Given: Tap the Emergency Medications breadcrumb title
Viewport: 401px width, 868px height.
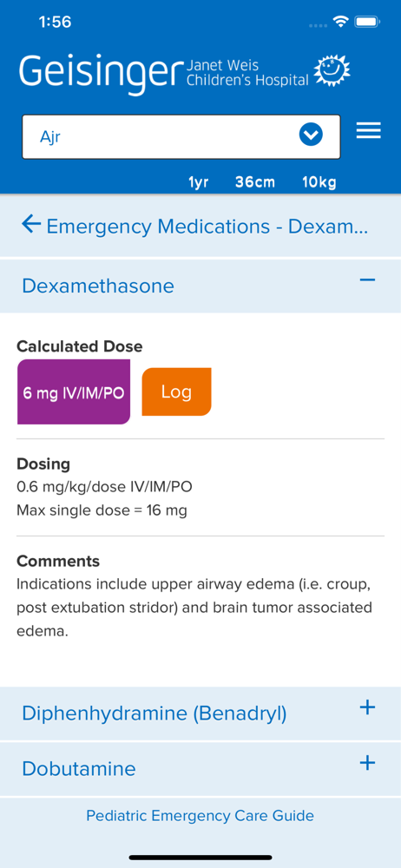Looking at the screenshot, I should 207,227.
